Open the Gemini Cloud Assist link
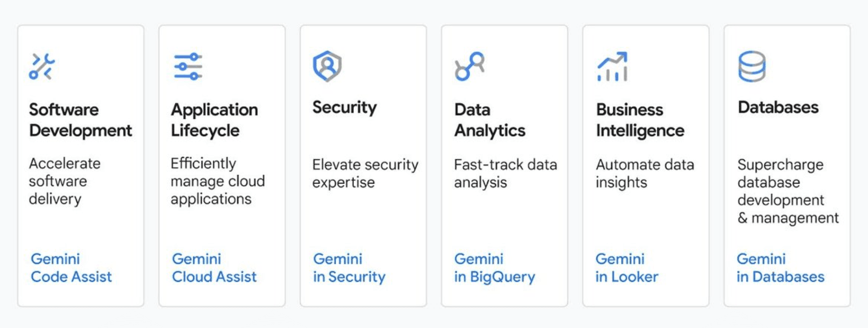868x328 pixels. click(214, 268)
